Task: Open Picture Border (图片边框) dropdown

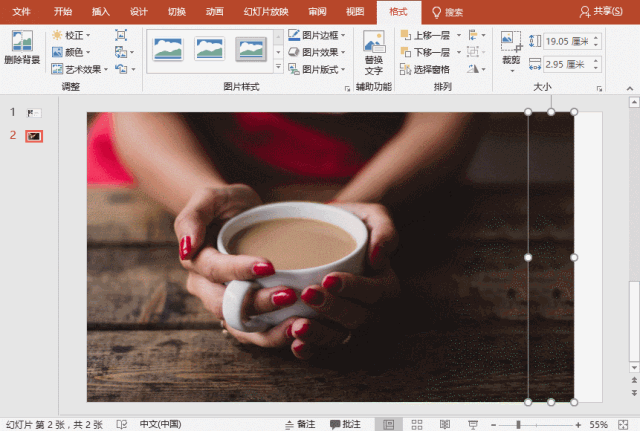Action: [x=317, y=35]
